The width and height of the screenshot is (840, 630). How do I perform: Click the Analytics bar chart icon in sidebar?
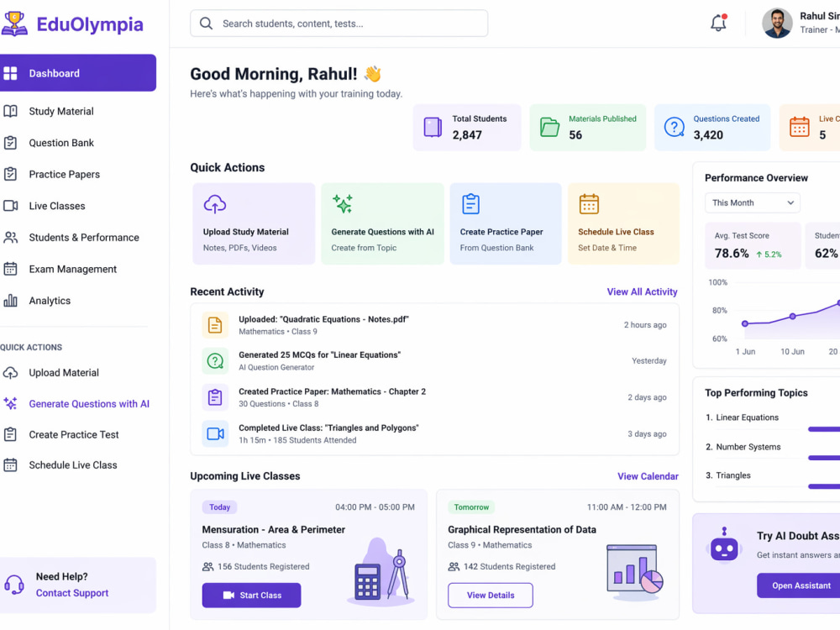coord(10,301)
